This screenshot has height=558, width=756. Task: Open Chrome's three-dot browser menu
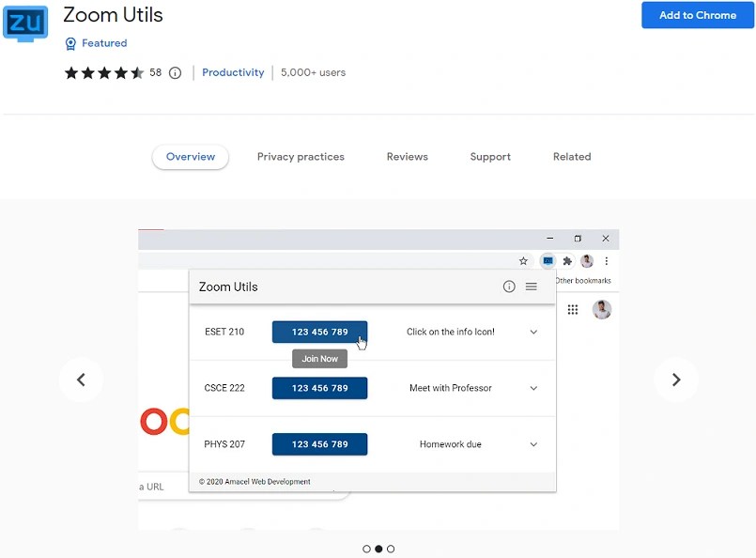tap(606, 260)
